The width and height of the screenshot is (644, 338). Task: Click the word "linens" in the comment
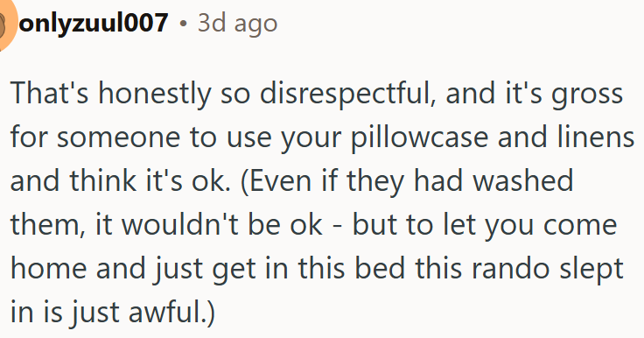pos(596,137)
